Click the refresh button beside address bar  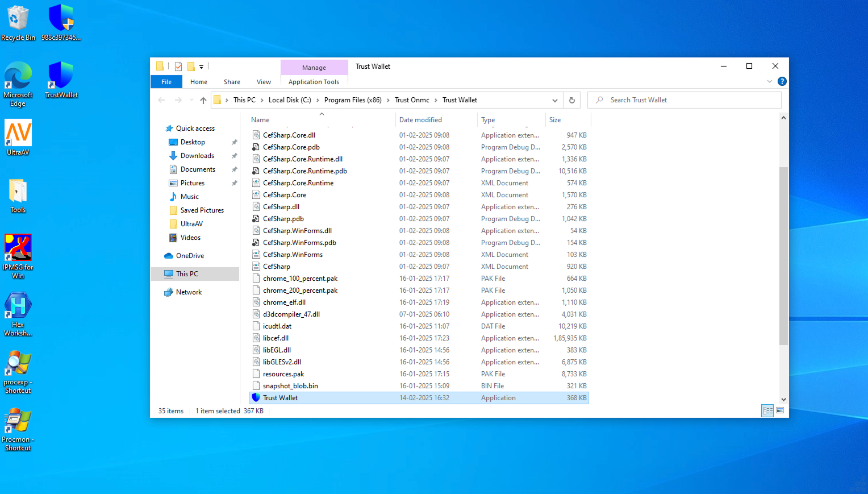point(572,101)
